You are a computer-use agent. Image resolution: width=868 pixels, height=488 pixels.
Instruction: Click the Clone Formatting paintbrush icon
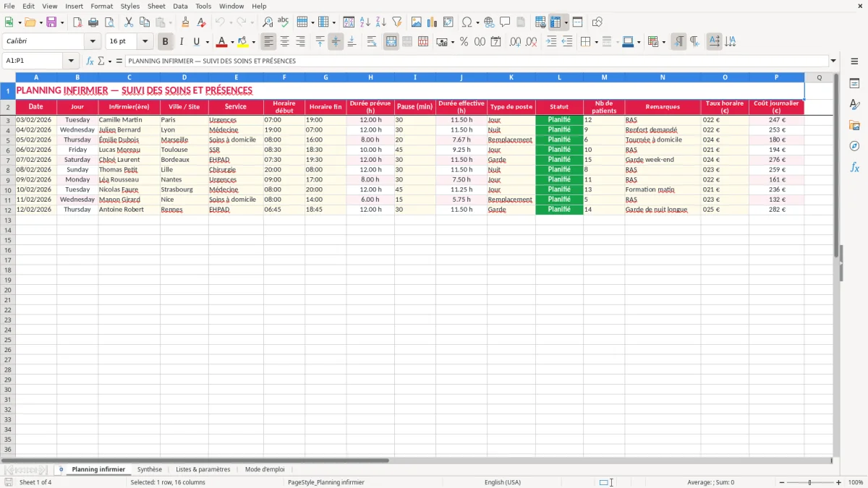coord(185,22)
